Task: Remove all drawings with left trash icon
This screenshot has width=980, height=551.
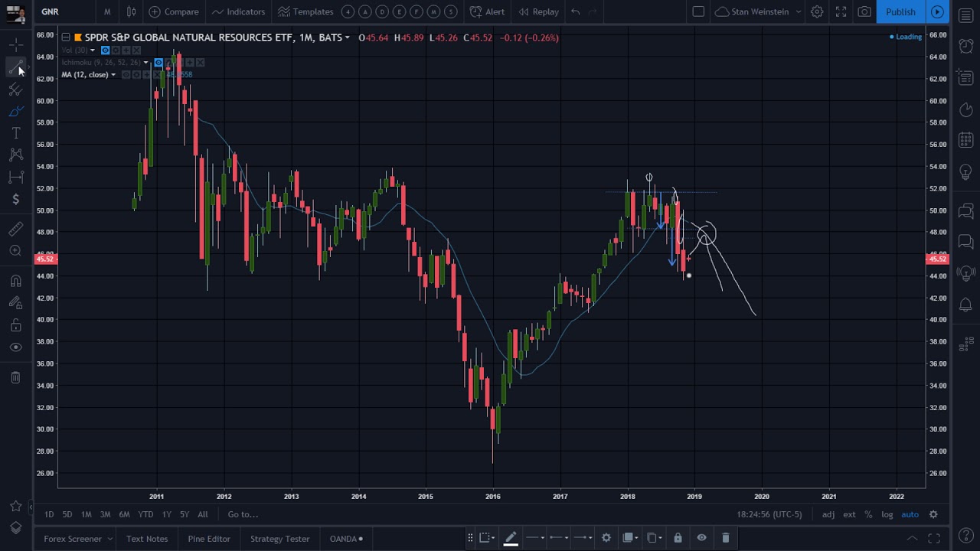Action: point(16,377)
